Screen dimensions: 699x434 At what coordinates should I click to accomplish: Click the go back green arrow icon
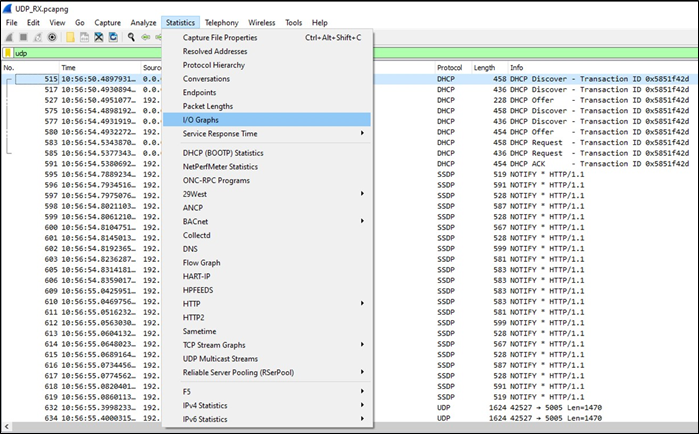tap(146, 37)
